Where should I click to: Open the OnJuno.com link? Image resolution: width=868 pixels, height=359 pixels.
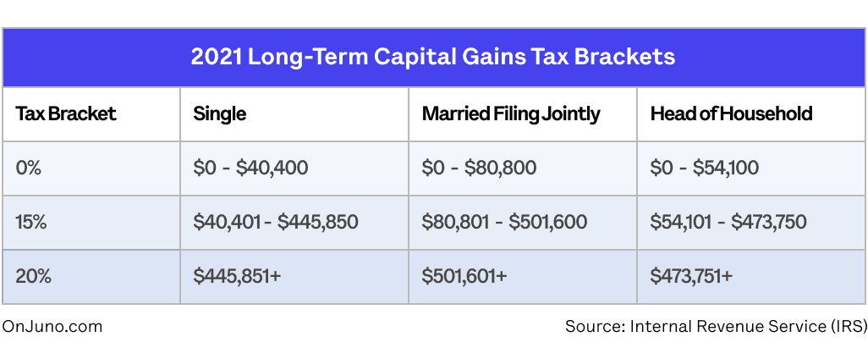tap(52, 326)
